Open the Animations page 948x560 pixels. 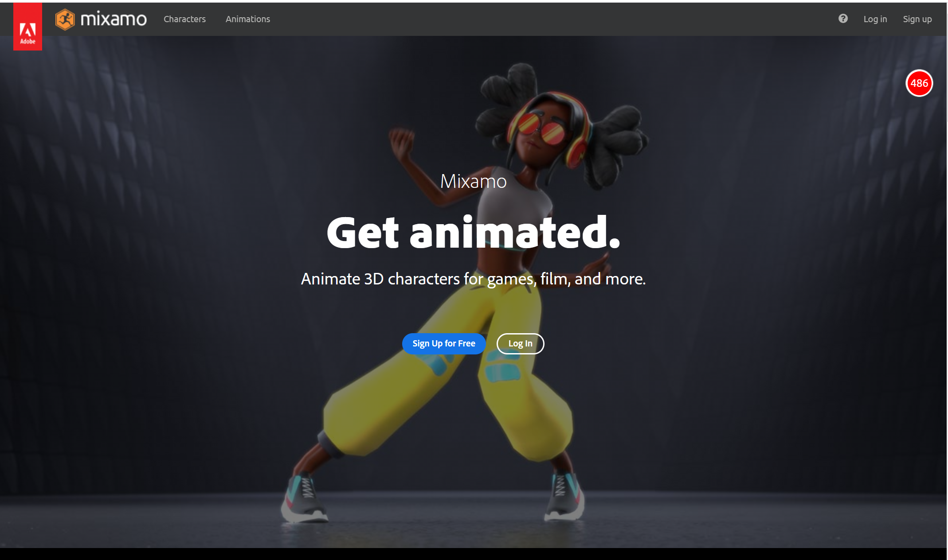pyautogui.click(x=247, y=19)
